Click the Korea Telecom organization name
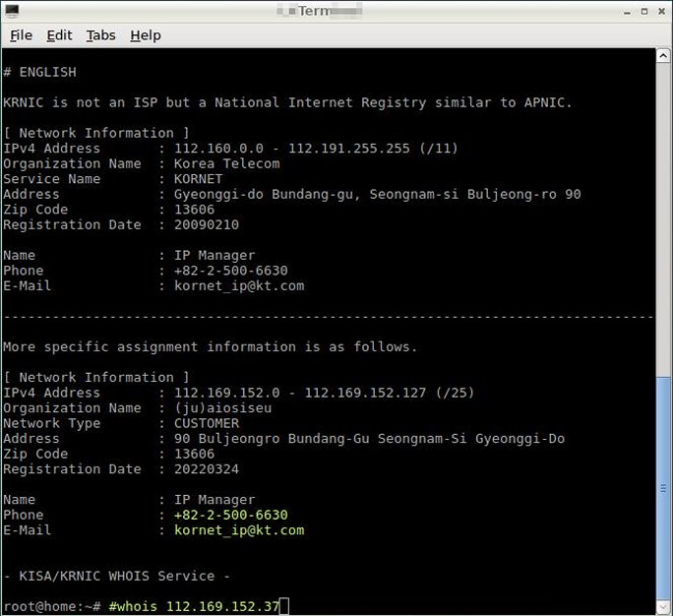673x616 pixels. pyautogui.click(x=226, y=163)
